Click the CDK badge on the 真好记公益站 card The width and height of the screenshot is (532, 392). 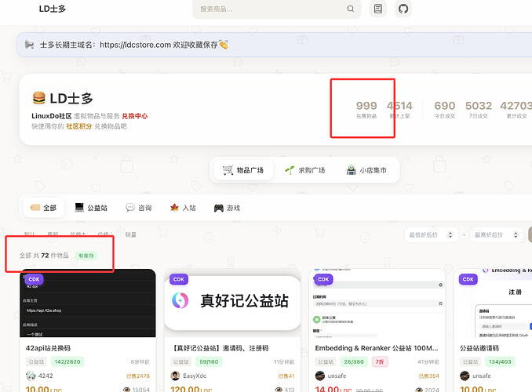[x=179, y=279]
